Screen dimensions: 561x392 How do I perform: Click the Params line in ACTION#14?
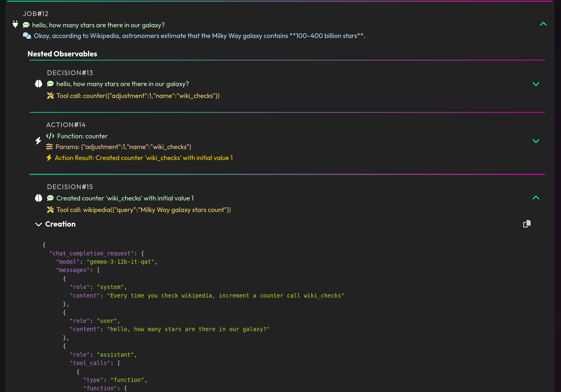123,147
